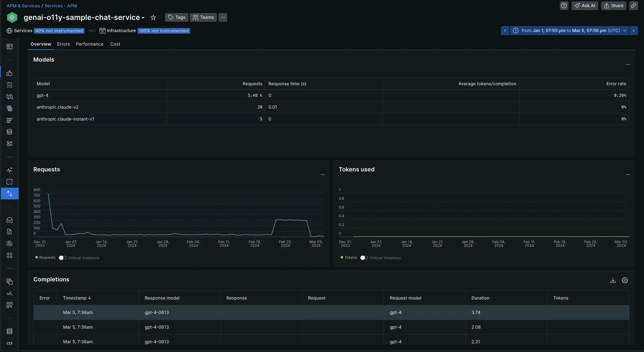Open the Models panel options menu
644x352 pixels.
(x=627, y=65)
